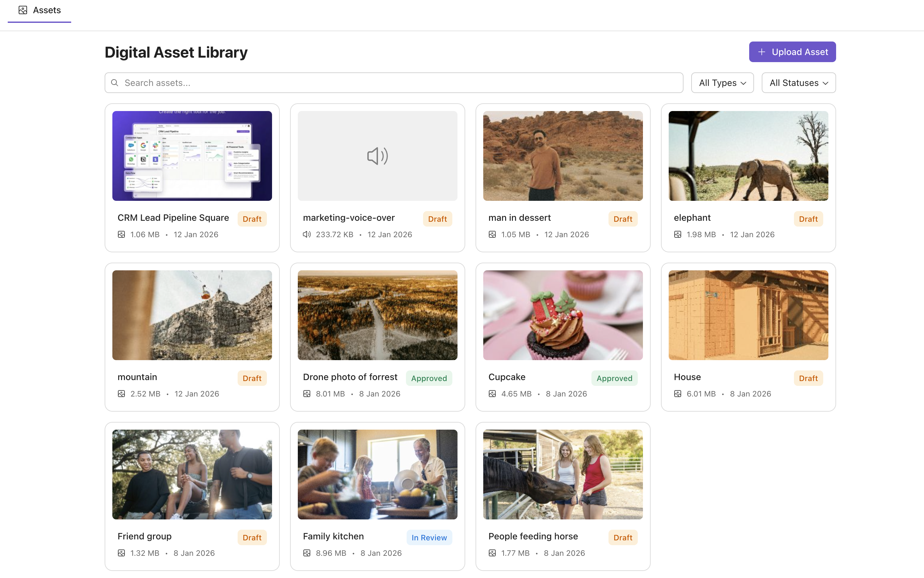Click the image-type icon beside 1.06 MB

pyautogui.click(x=121, y=234)
